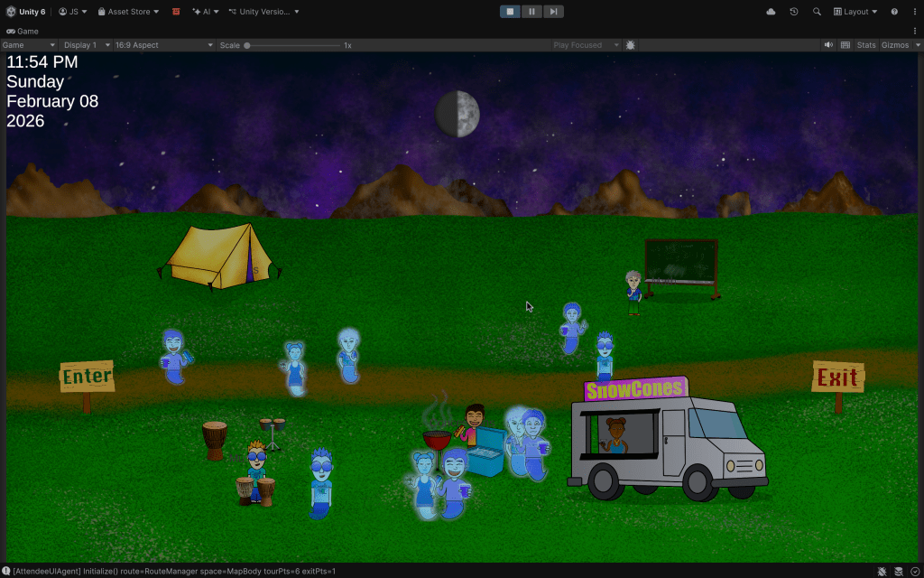The height and width of the screenshot is (578, 924).
Task: Open the Undo History icon
Action: (794, 12)
